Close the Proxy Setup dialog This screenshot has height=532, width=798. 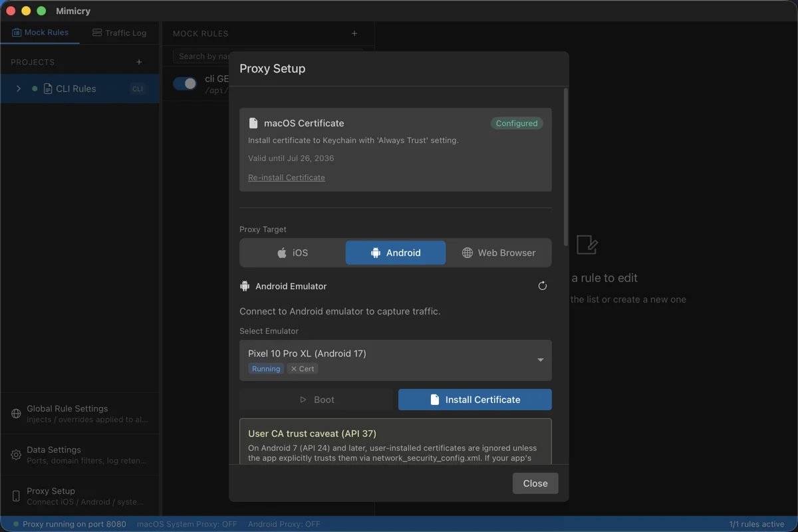point(535,483)
